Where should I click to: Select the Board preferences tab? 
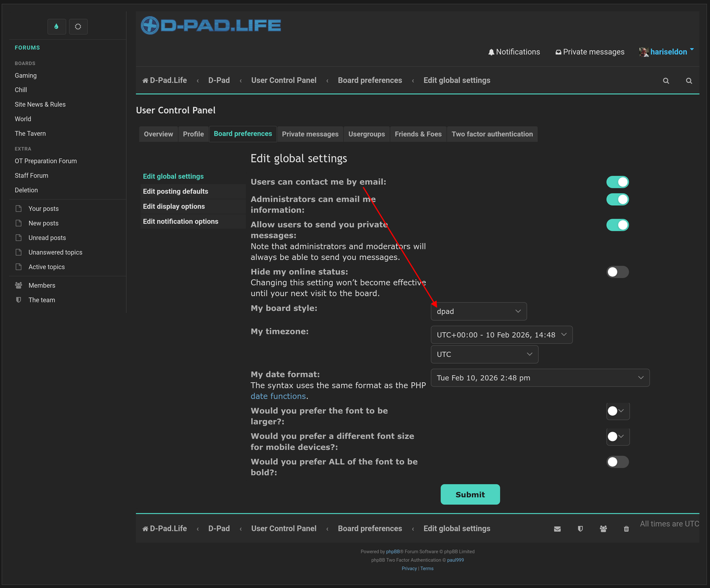click(243, 134)
